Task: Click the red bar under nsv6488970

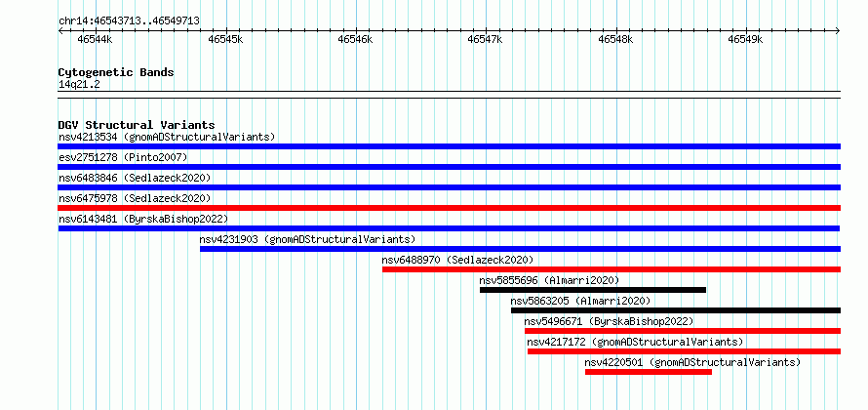Action: (612, 269)
